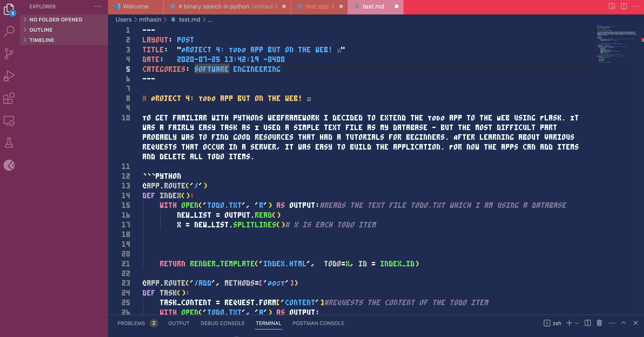Click the 'def index():' line
The image size is (644, 337).
[168, 196]
